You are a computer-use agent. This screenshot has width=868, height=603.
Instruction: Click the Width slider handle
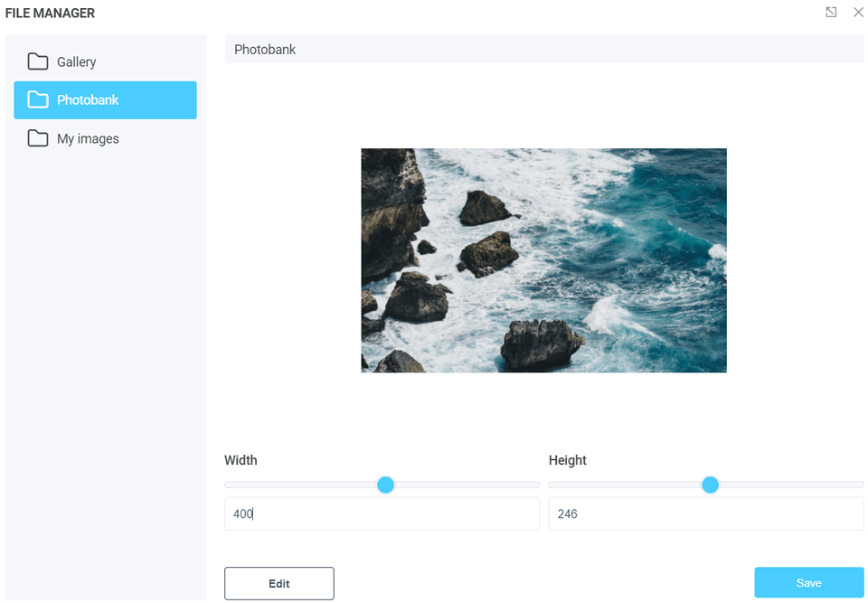tap(385, 485)
